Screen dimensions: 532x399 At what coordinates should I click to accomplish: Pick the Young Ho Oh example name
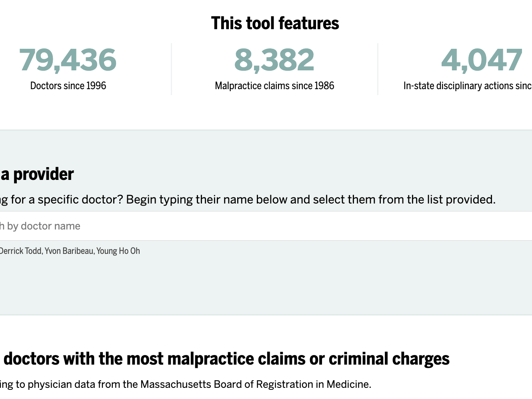point(118,251)
